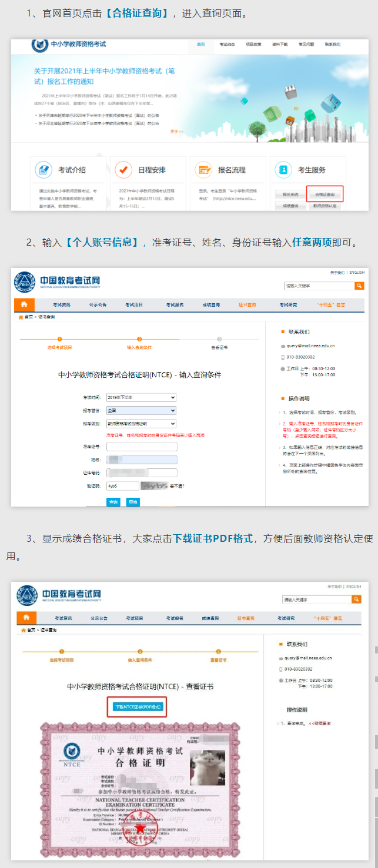378x868 pixels.
Task: Click the 报名系统 button under 考生服务
Action: click(290, 194)
